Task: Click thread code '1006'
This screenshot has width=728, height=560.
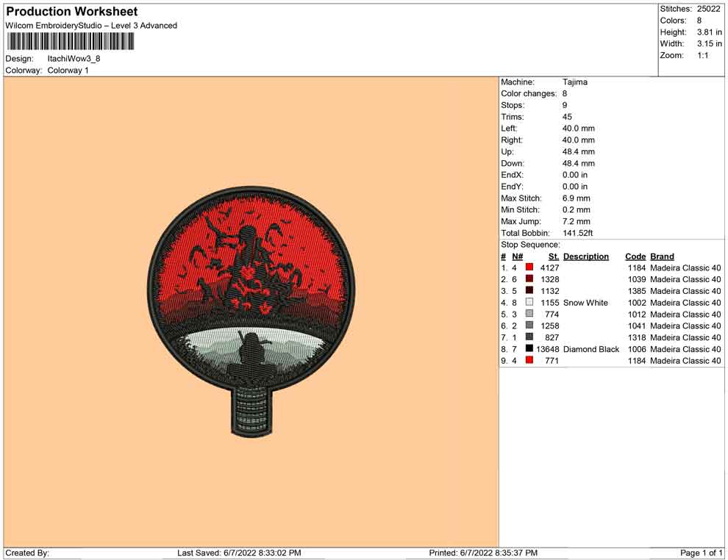Action: [x=637, y=349]
